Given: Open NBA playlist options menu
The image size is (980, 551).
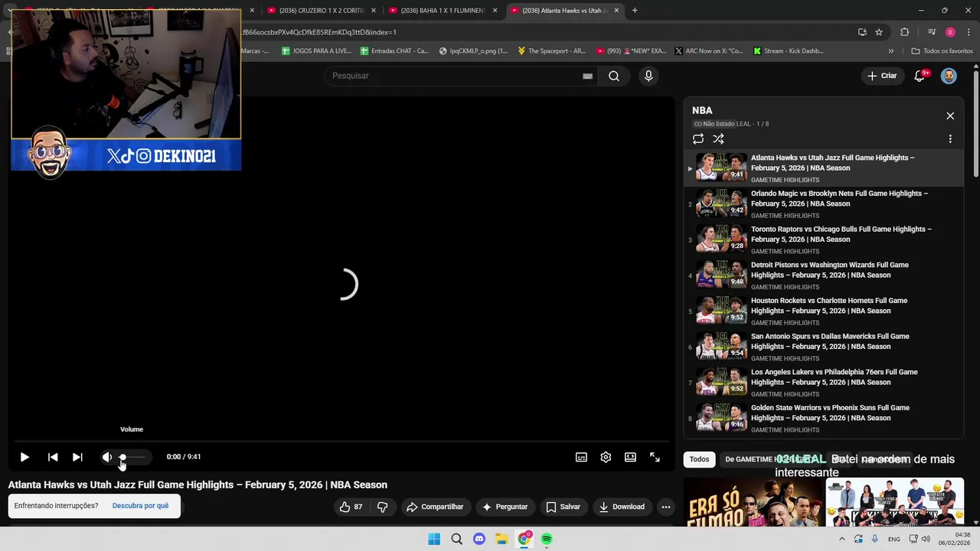Looking at the screenshot, I should coord(950,139).
